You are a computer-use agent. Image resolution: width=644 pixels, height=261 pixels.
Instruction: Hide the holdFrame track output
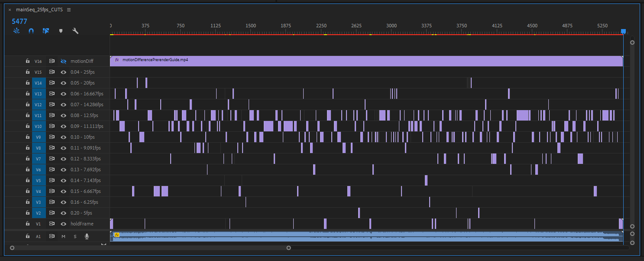tap(63, 224)
